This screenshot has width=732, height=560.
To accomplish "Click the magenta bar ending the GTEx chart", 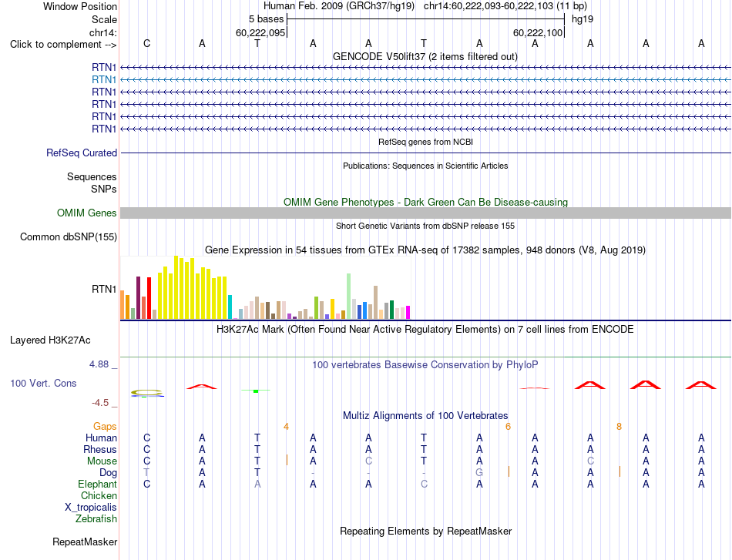I will [x=408, y=313].
